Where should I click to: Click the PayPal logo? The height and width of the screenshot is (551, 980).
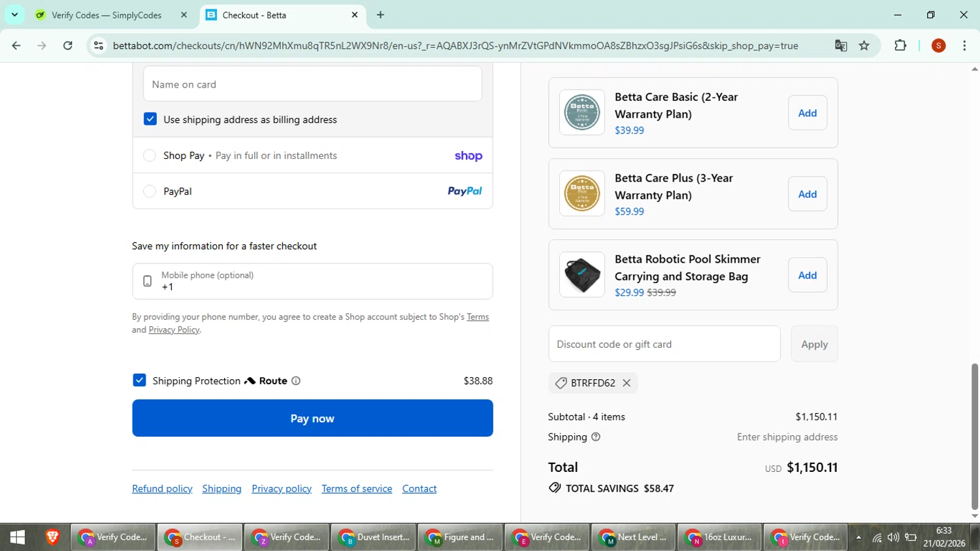tap(465, 191)
